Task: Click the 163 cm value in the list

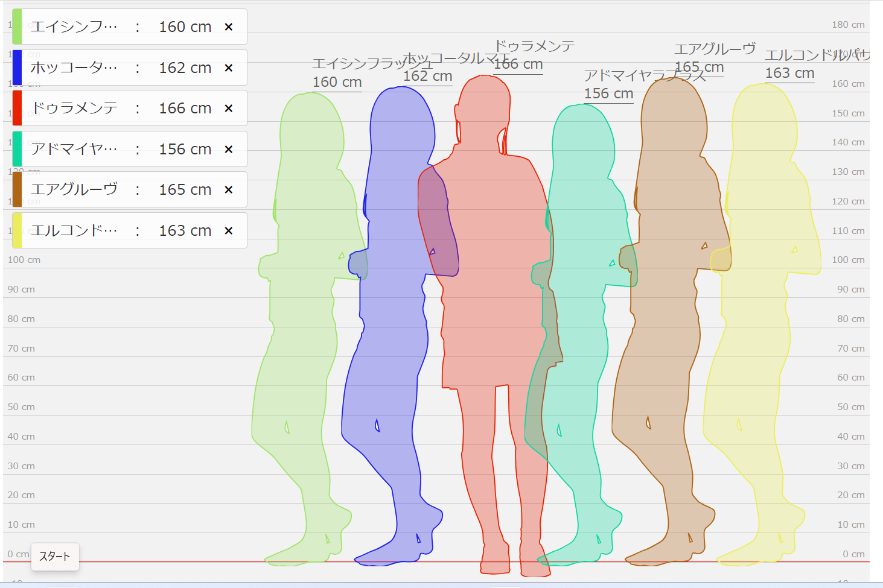Action: click(x=185, y=230)
